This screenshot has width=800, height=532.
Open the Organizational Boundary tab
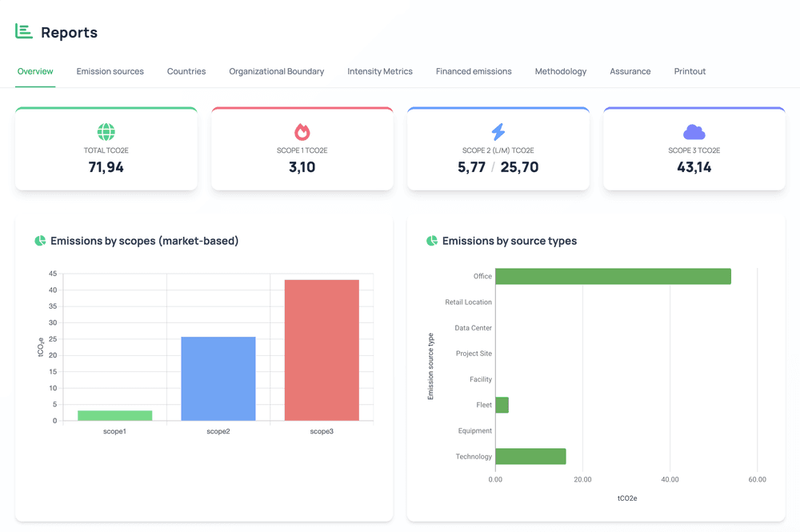(x=276, y=71)
